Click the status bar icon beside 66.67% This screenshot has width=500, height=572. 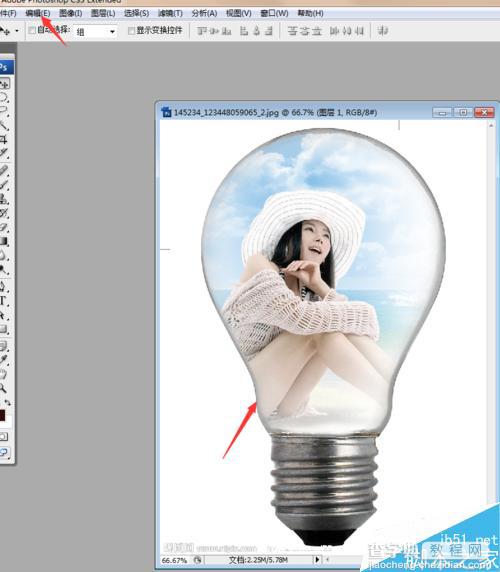[x=197, y=560]
